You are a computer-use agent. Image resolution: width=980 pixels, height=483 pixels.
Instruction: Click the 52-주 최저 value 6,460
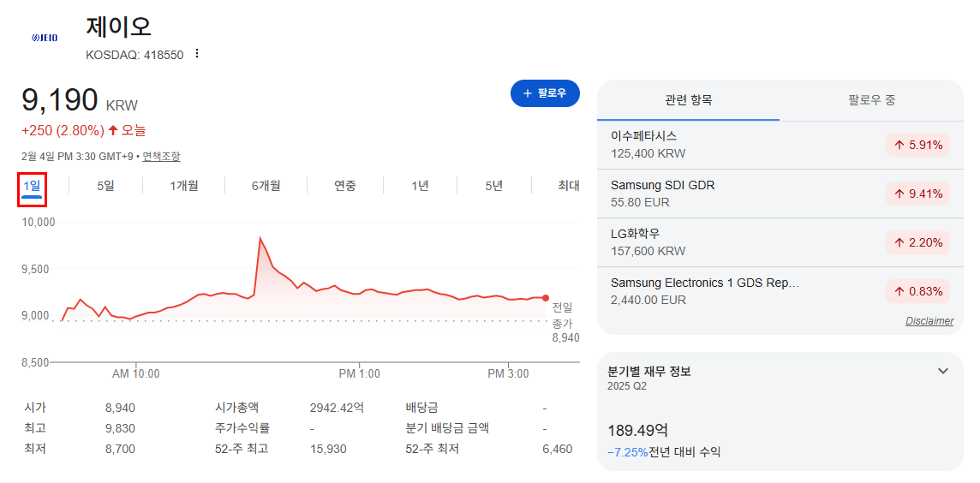[556, 450]
